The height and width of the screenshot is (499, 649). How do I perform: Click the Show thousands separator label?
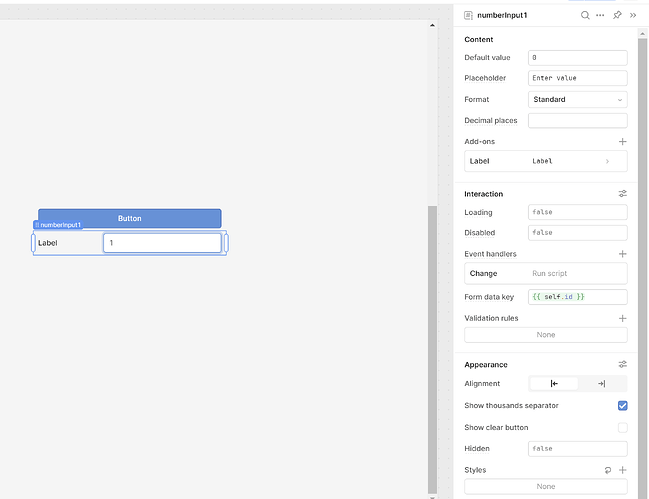click(511, 405)
